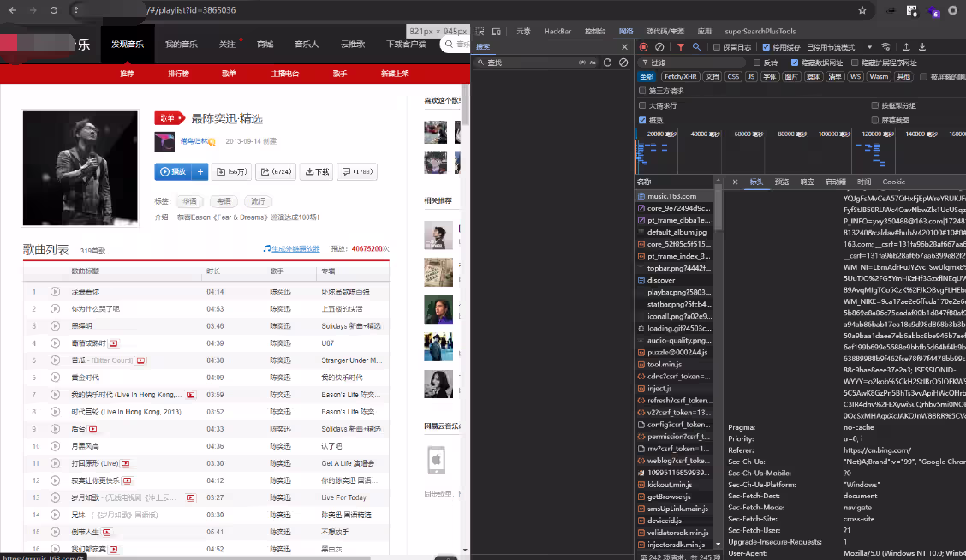Click the export HAR download arrow icon
Image resolution: width=966 pixels, height=560 pixels.
click(922, 47)
